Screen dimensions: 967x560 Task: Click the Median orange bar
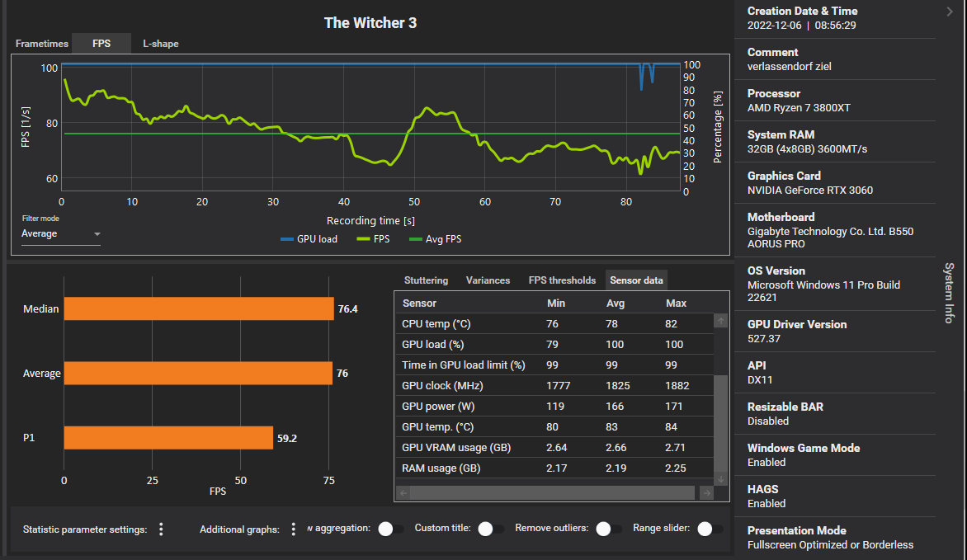[x=199, y=309]
